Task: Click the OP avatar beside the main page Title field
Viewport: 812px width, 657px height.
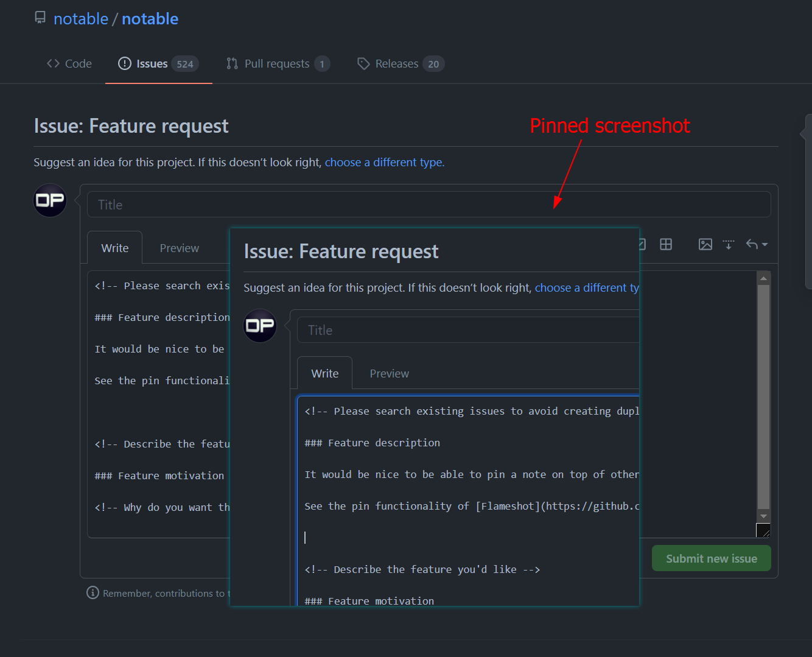Action: pos(50,200)
